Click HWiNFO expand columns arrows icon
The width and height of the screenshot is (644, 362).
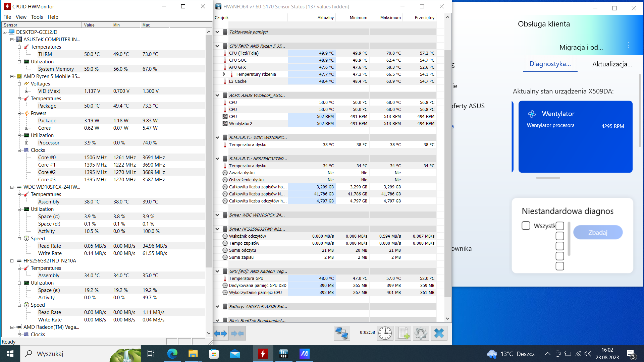221,333
